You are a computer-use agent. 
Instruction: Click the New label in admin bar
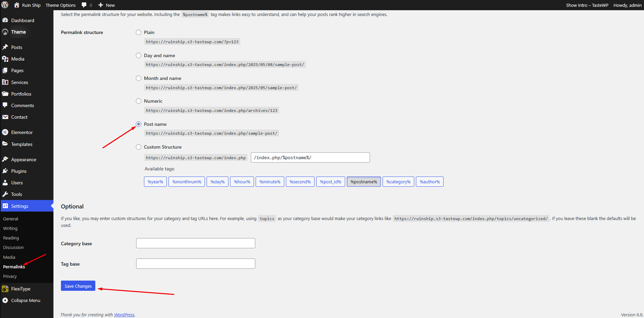[110, 5]
